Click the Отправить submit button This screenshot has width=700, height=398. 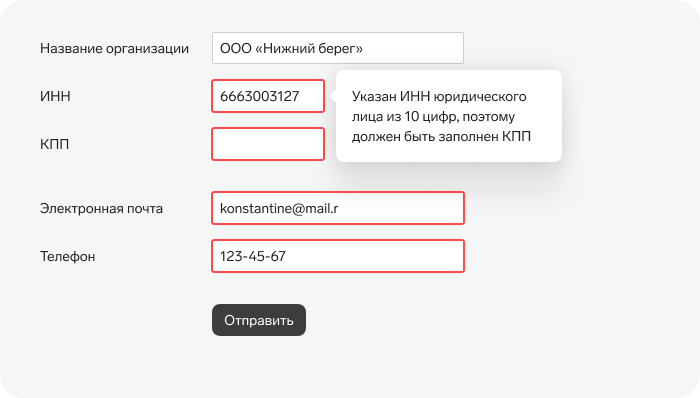(x=259, y=320)
